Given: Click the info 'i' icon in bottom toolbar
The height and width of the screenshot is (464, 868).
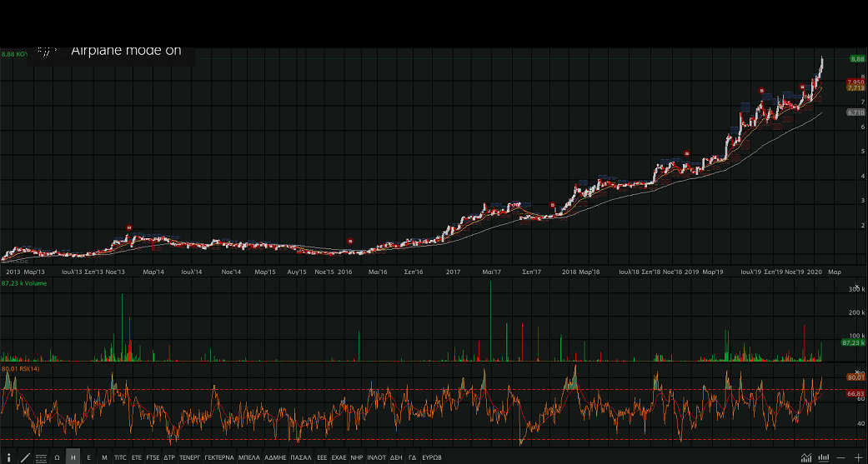Looking at the screenshot, I should coord(8,457).
